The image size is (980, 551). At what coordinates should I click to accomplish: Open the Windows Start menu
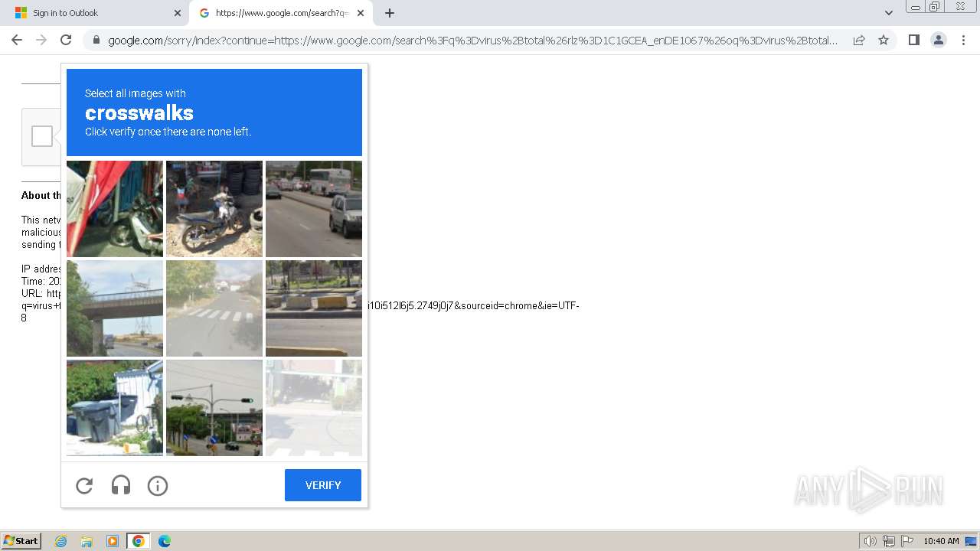(x=21, y=540)
